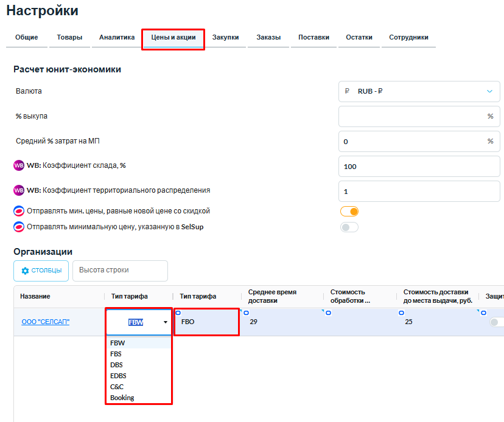Click the gear icon on Столбцы button

(26, 271)
